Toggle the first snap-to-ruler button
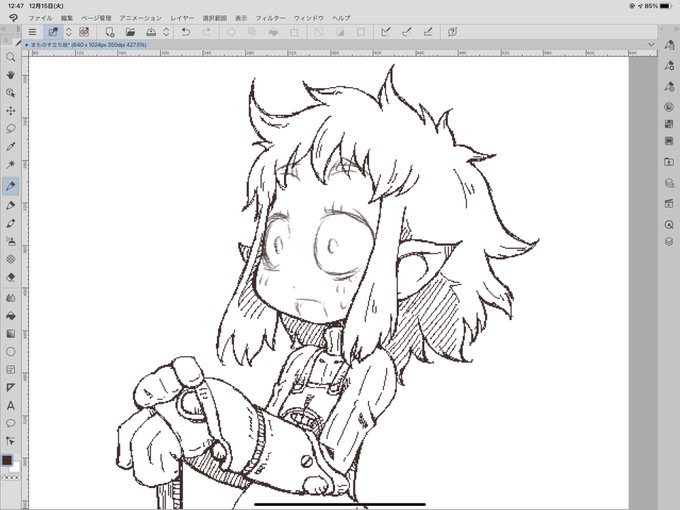Screen dimensions: 680x510 (x=386, y=32)
